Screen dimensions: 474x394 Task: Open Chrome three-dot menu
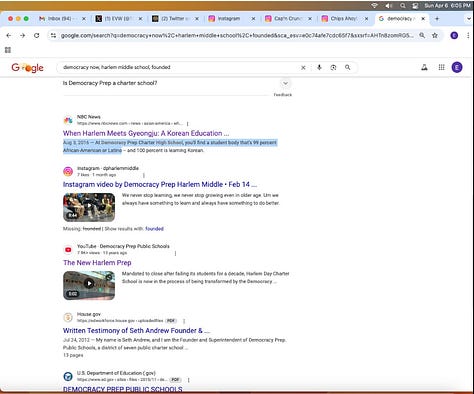coord(468,35)
